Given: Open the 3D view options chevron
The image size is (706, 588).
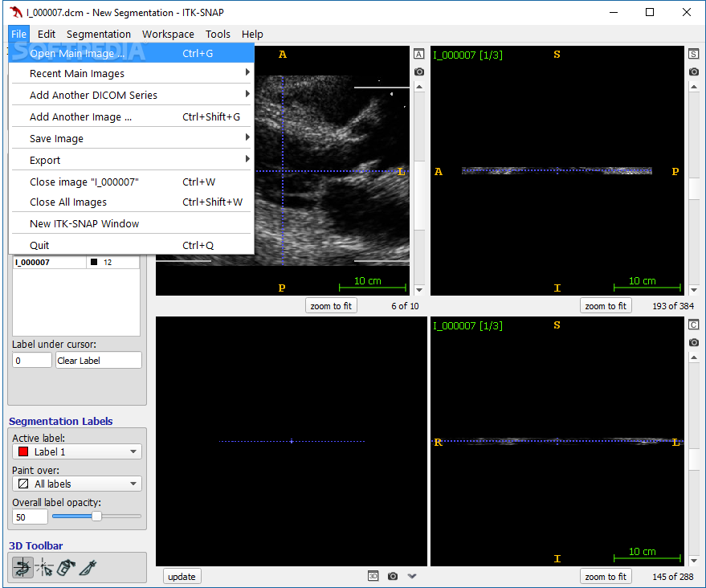Looking at the screenshot, I should click(412, 576).
